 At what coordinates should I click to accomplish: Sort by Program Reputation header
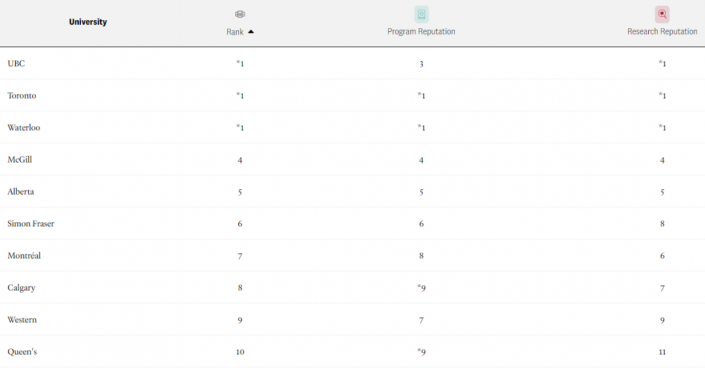click(x=421, y=31)
